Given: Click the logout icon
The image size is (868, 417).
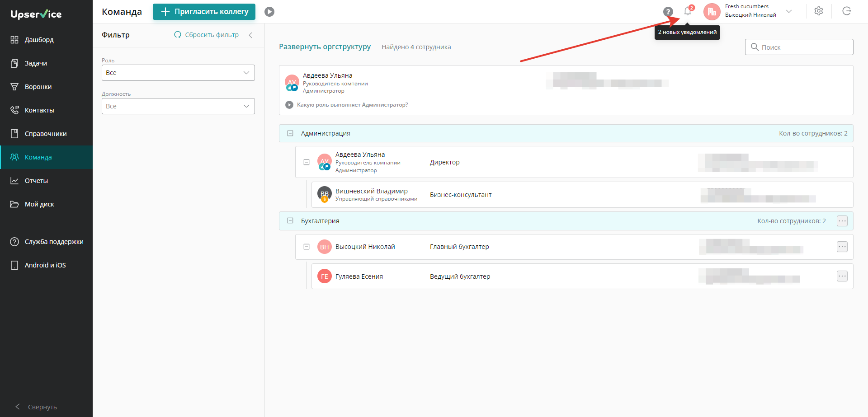Looking at the screenshot, I should pos(847,11).
